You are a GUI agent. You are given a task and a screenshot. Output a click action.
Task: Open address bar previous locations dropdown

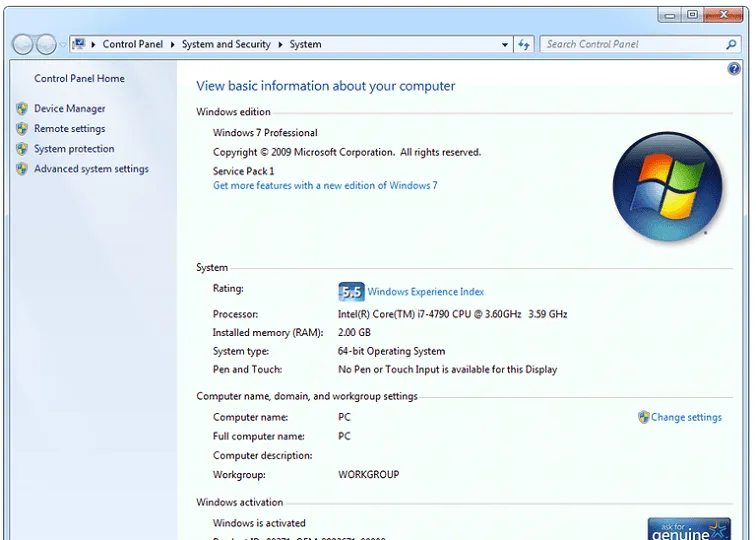point(505,45)
